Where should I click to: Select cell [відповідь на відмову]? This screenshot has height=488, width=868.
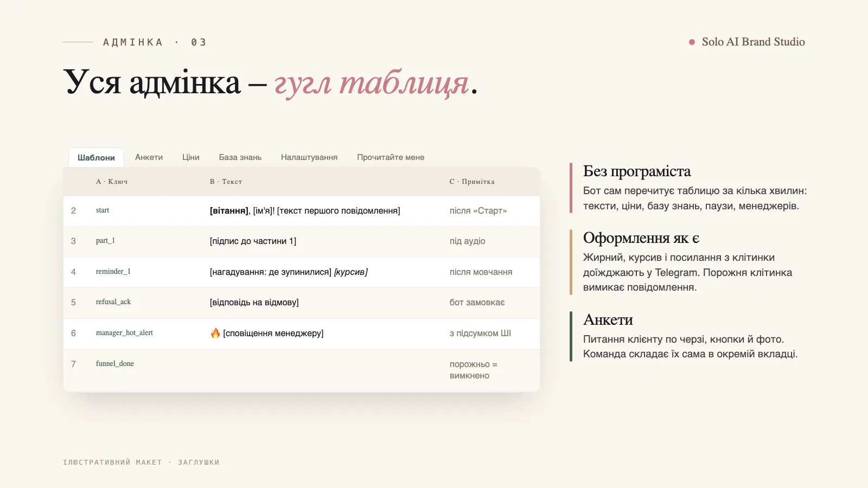coord(254,303)
